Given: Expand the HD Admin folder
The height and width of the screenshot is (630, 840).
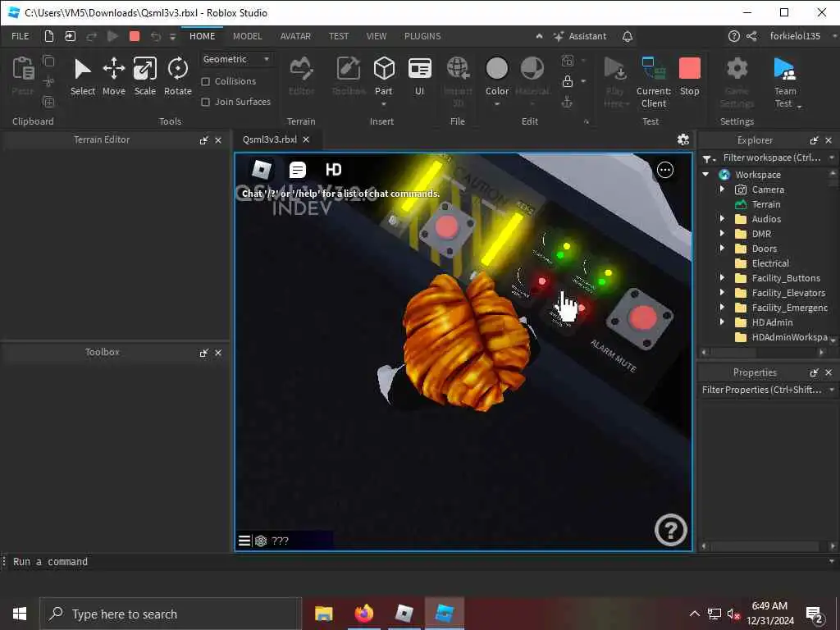Looking at the screenshot, I should click(722, 322).
